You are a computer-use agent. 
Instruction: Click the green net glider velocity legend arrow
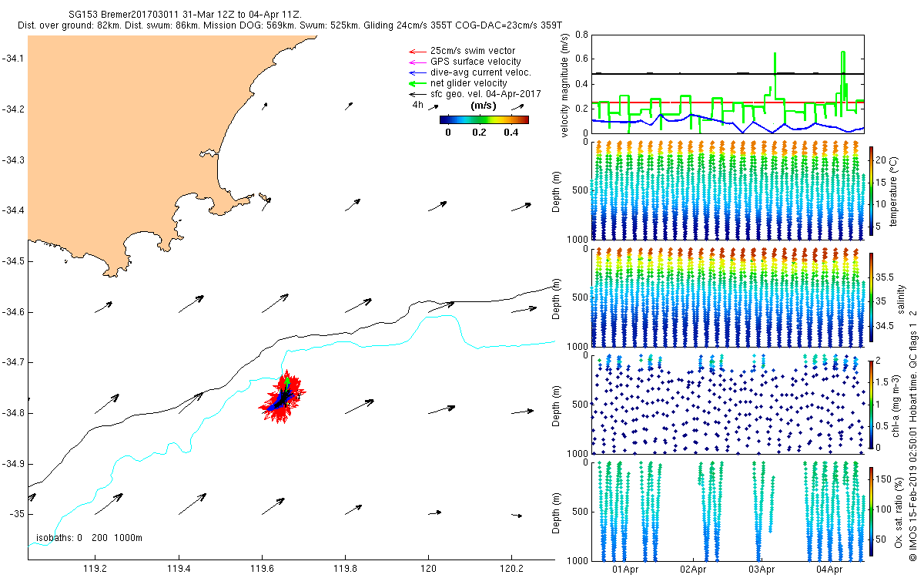[416, 83]
